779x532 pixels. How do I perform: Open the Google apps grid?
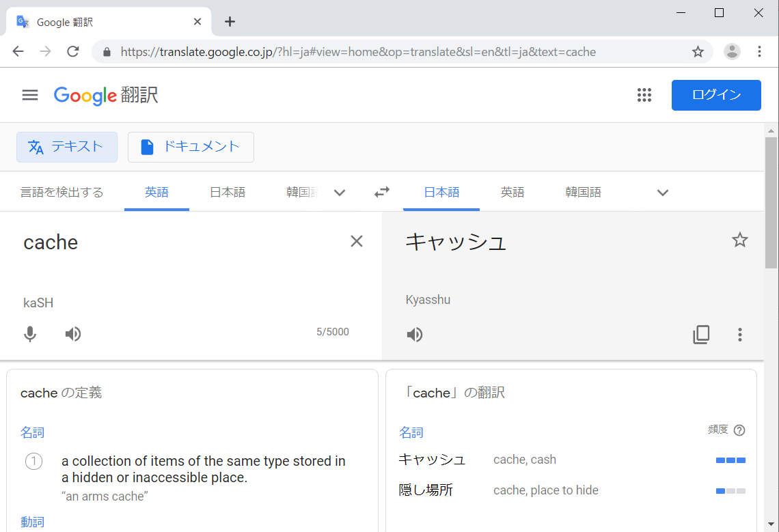click(x=644, y=95)
